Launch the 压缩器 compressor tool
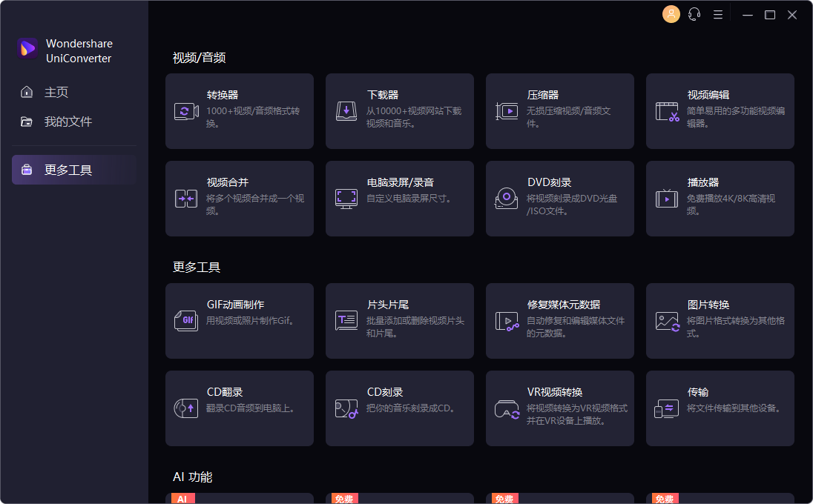This screenshot has height=504, width=813. pos(560,111)
